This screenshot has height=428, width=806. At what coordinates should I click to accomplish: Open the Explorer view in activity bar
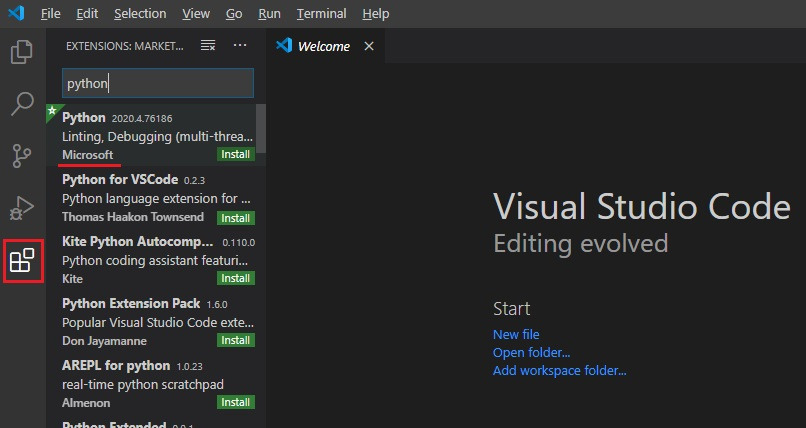tap(22, 52)
